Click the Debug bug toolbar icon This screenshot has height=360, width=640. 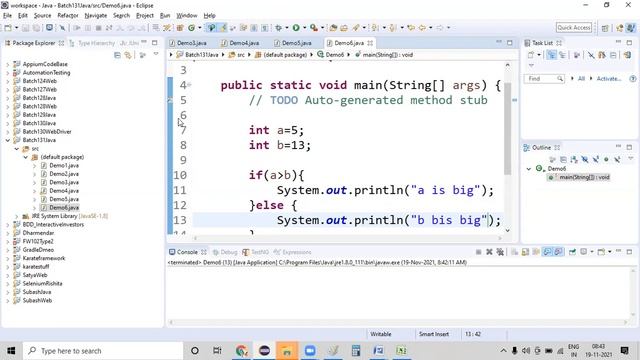point(279,28)
